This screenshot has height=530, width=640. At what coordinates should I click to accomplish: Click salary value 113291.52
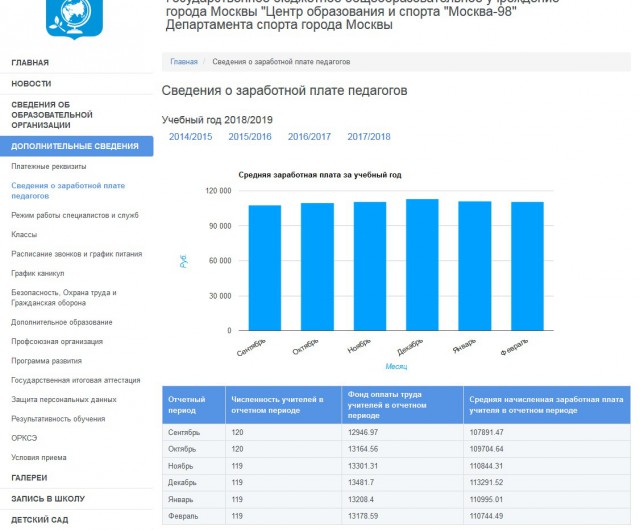coord(486,483)
